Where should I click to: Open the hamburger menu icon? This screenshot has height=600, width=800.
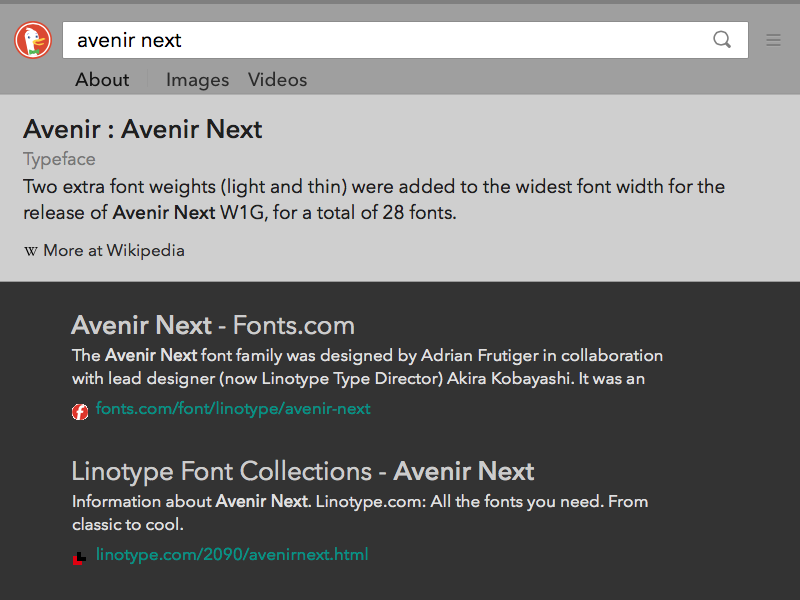pyautogui.click(x=773, y=40)
